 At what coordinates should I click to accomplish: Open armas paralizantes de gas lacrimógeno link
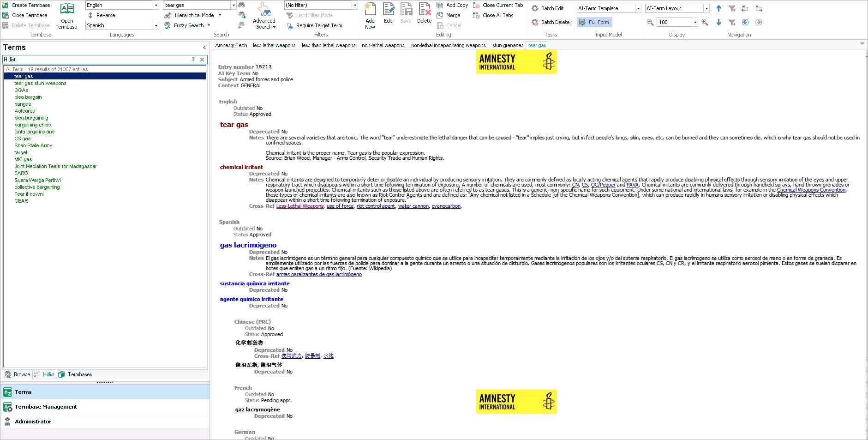319,274
